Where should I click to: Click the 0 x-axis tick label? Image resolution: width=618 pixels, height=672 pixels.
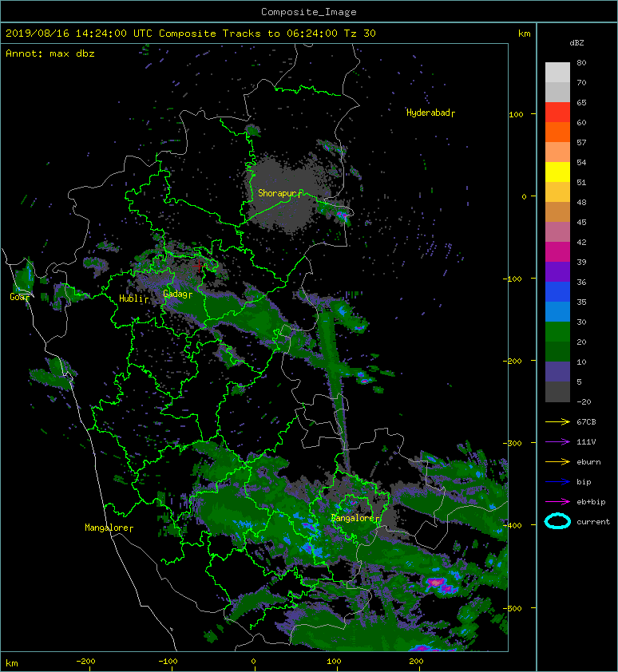(x=253, y=662)
